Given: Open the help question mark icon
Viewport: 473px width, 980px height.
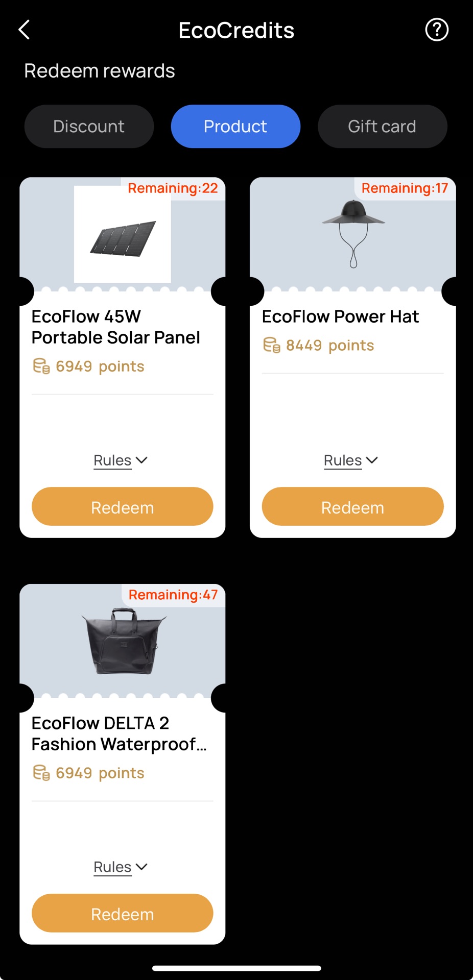Looking at the screenshot, I should pos(437,30).
